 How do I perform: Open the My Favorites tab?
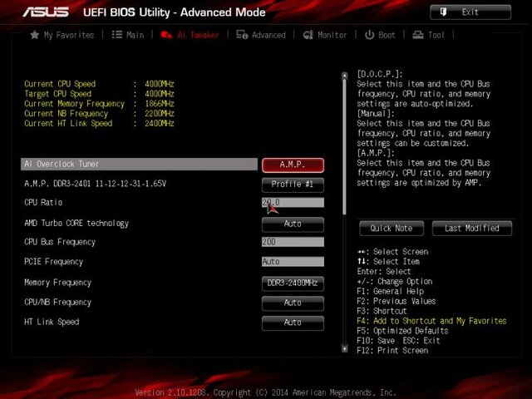pyautogui.click(x=62, y=35)
